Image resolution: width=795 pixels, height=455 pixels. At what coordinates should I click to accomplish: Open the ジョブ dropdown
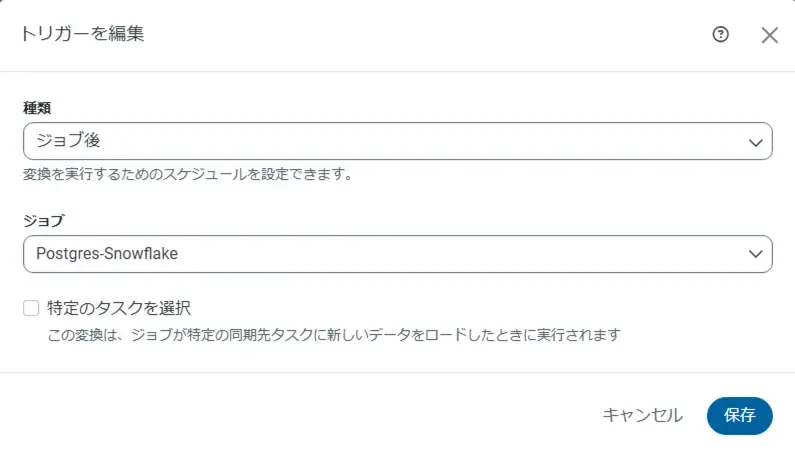click(x=397, y=254)
